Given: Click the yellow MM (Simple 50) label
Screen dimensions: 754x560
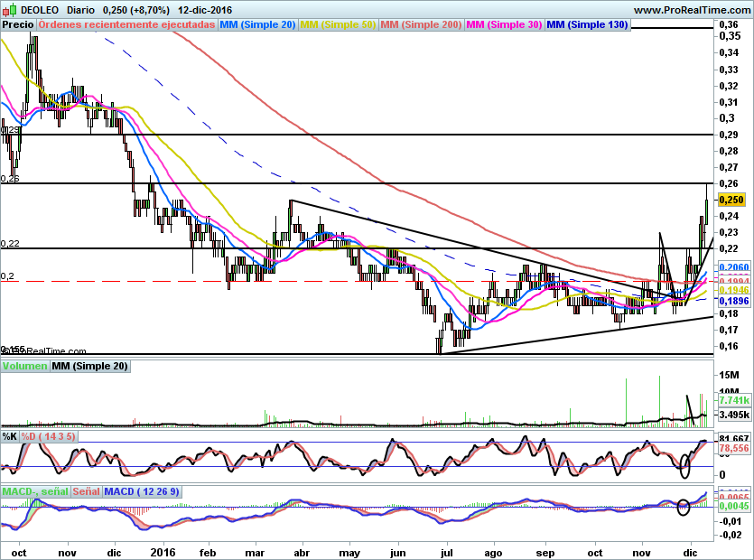Looking at the screenshot, I should click(x=338, y=24).
